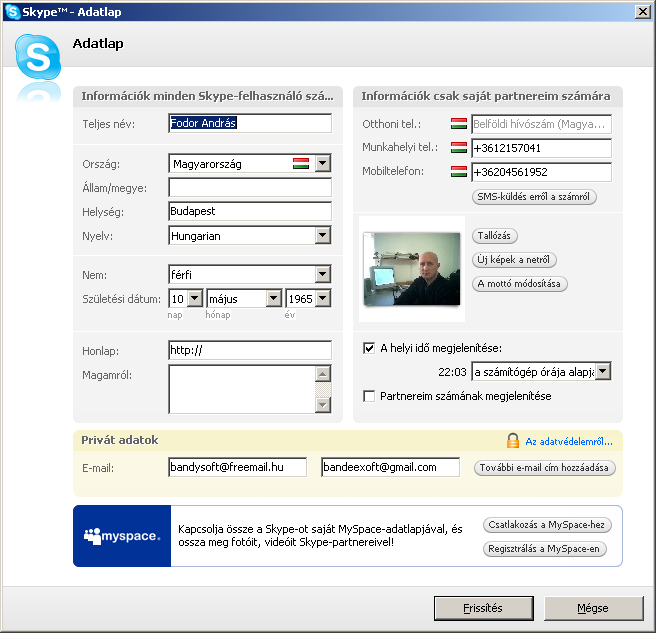656x633 pixels.
Task: Open the birth month dropdown showing május
Action: (274, 299)
